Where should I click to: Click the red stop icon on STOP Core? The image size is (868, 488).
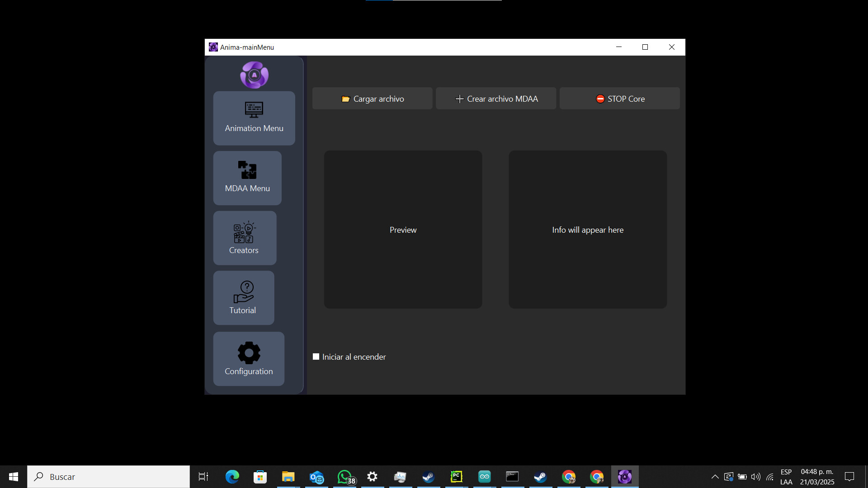pos(600,99)
